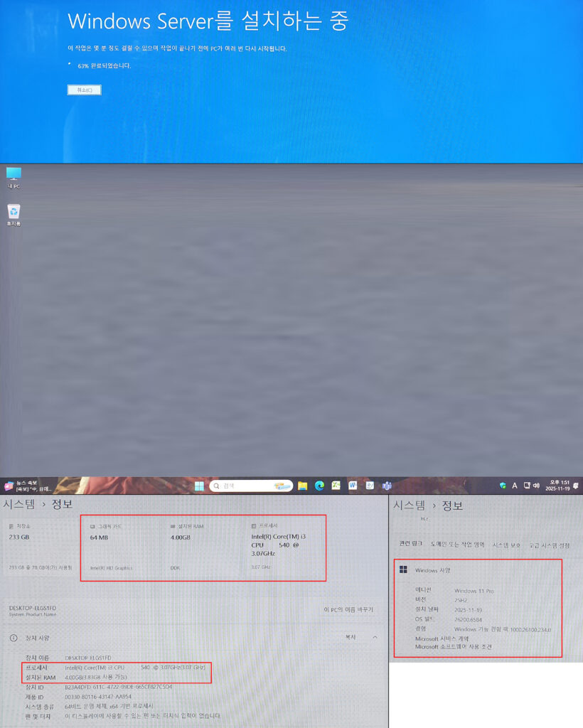Select the 경험 Windows 기능 경험 팩 value
The width and height of the screenshot is (583, 728).
pyautogui.click(x=502, y=630)
